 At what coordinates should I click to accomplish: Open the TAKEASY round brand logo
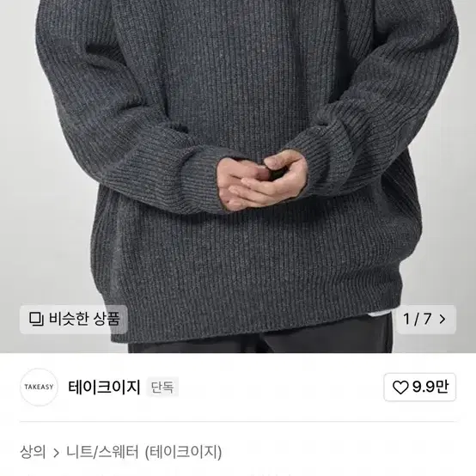[x=39, y=387]
